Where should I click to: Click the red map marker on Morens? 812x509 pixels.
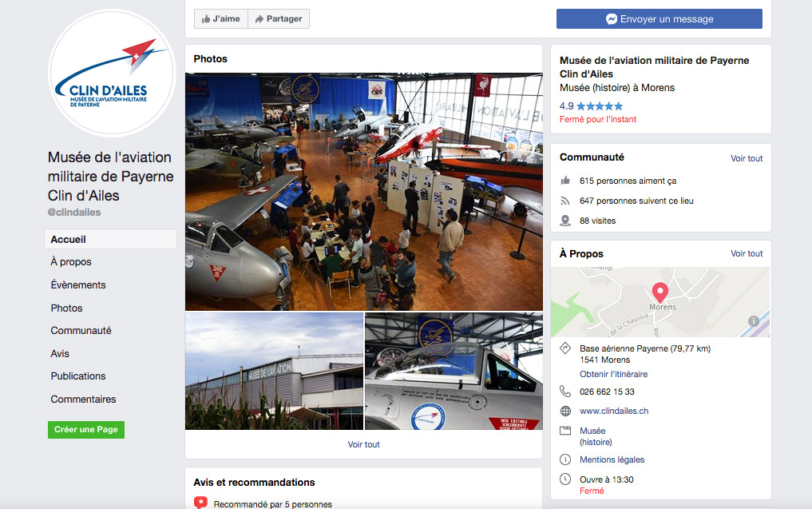pos(660,292)
